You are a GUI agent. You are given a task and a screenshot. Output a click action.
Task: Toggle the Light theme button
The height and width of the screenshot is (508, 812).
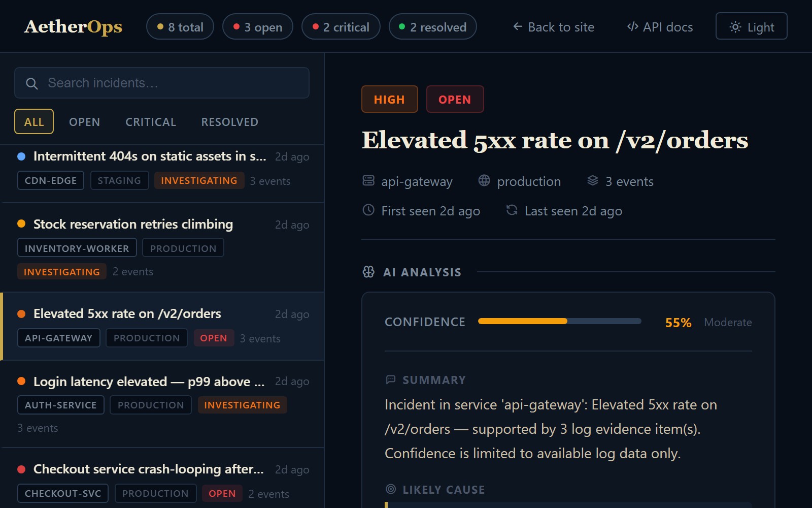751,26
